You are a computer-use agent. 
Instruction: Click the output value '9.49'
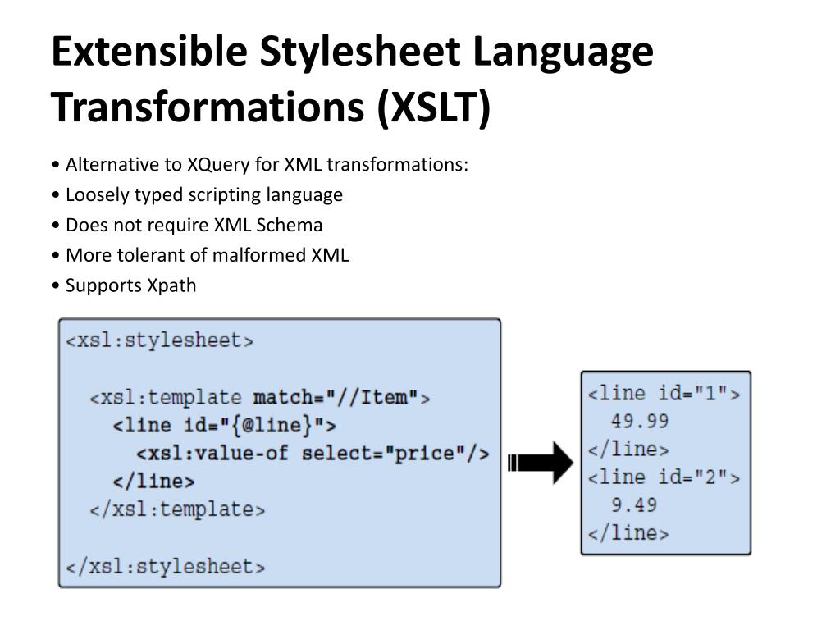pos(634,504)
